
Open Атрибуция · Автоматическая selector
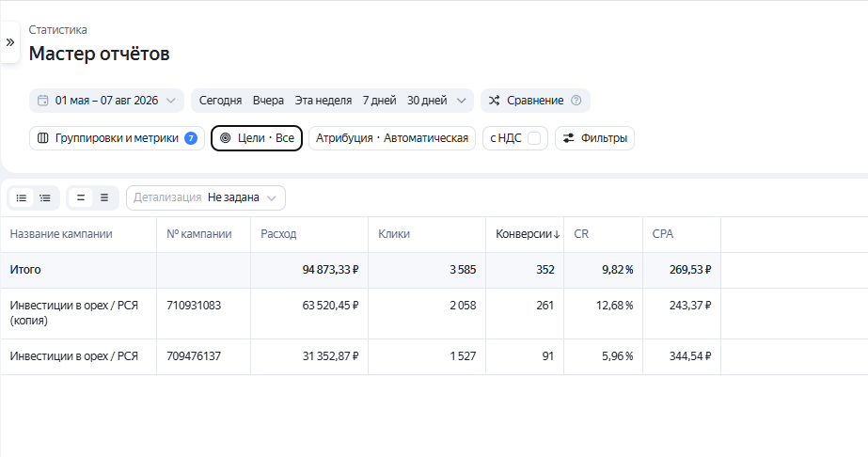pyautogui.click(x=392, y=138)
